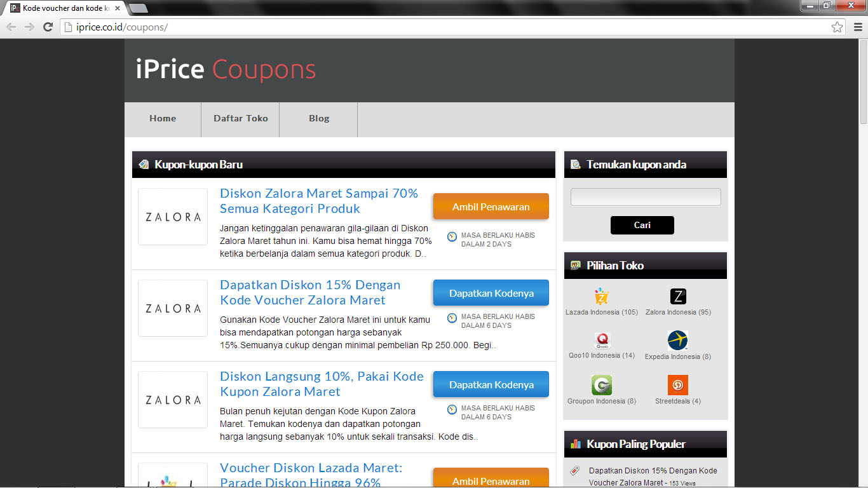Viewport: 868px width, 488px height.
Task: Click Dapatkan Kodenya for Diskon 15% coupon
Action: [491, 293]
